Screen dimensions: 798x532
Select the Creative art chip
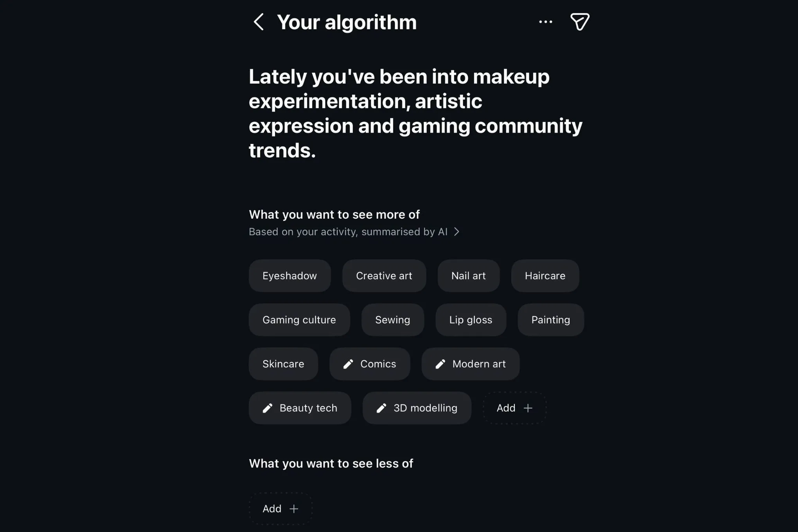point(384,276)
